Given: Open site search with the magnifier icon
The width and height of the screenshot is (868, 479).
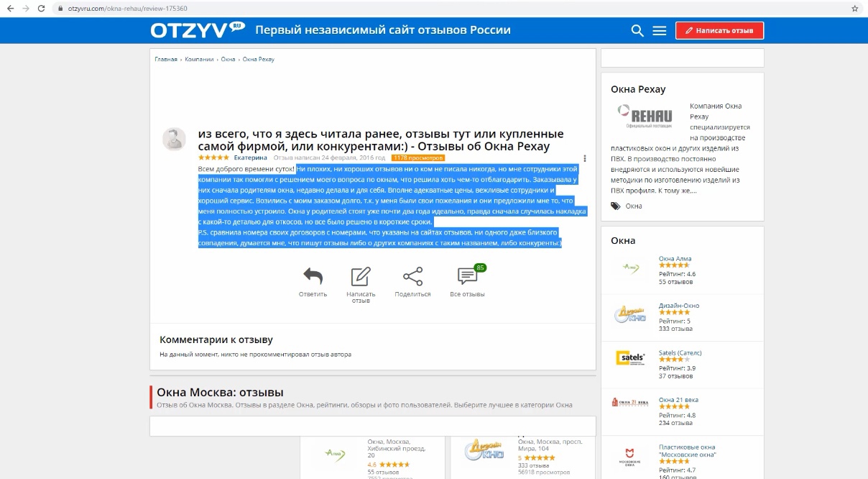Looking at the screenshot, I should click(637, 30).
